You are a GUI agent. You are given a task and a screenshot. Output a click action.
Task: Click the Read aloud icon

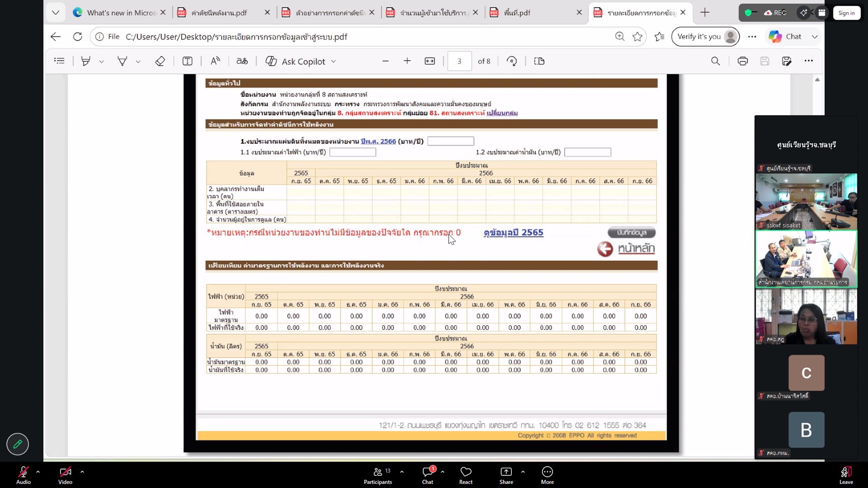coord(215,61)
